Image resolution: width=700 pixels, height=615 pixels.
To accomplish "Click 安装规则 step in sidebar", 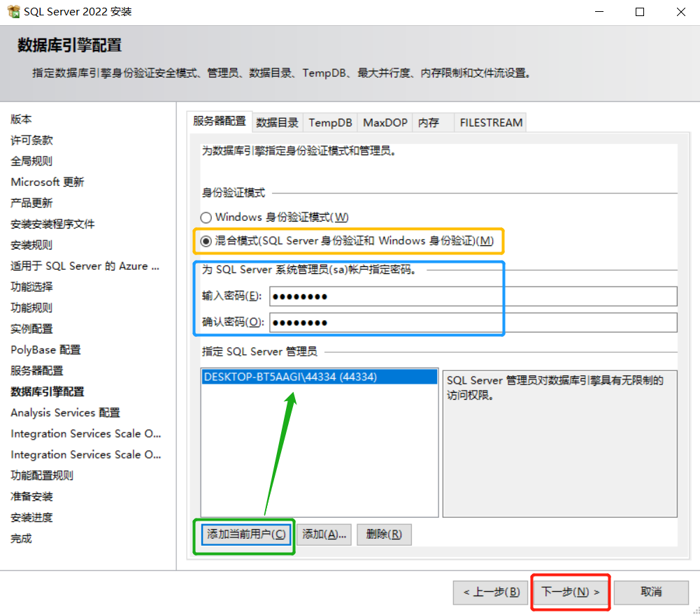I will pos(31,245).
